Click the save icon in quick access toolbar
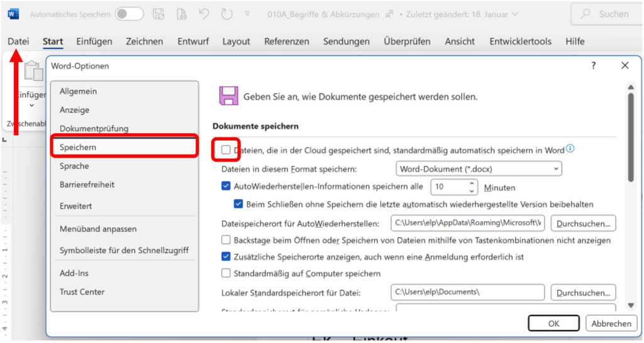Viewport: 644px width, 343px height. (x=158, y=14)
